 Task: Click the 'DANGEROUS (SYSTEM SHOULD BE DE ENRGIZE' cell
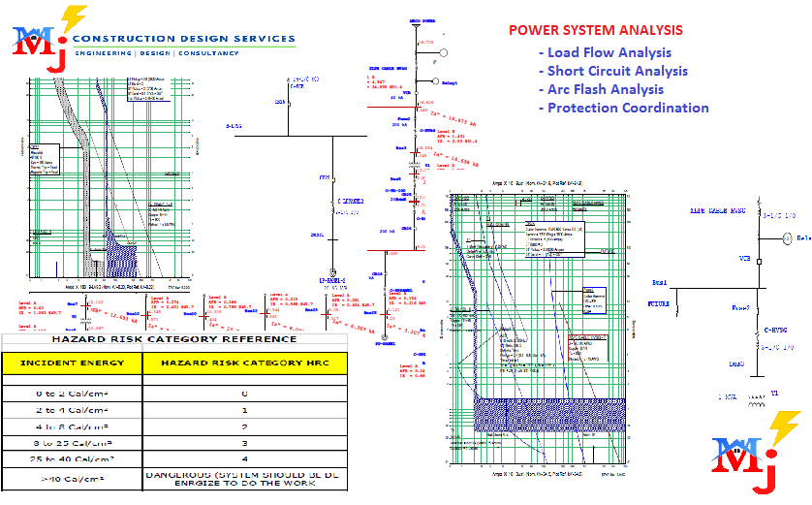tap(245, 479)
